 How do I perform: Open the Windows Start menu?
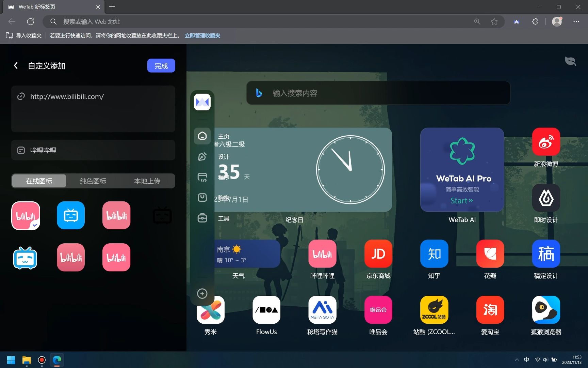(11, 360)
